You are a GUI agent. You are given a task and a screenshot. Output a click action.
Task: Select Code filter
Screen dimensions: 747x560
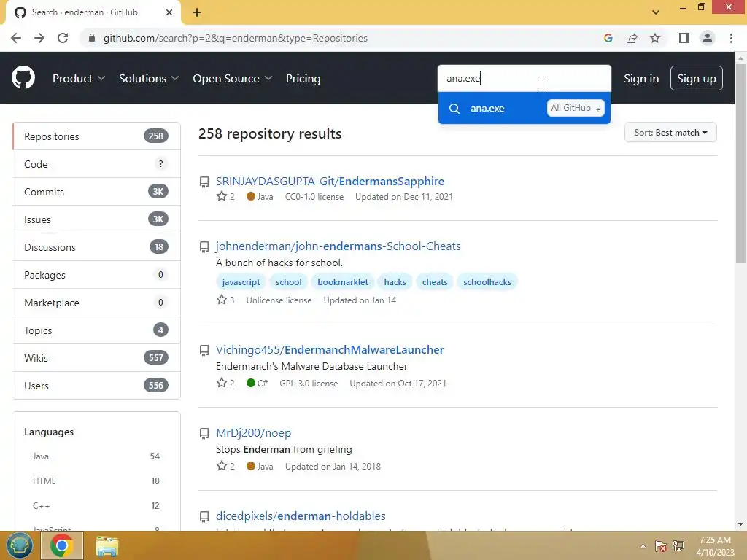96,164
